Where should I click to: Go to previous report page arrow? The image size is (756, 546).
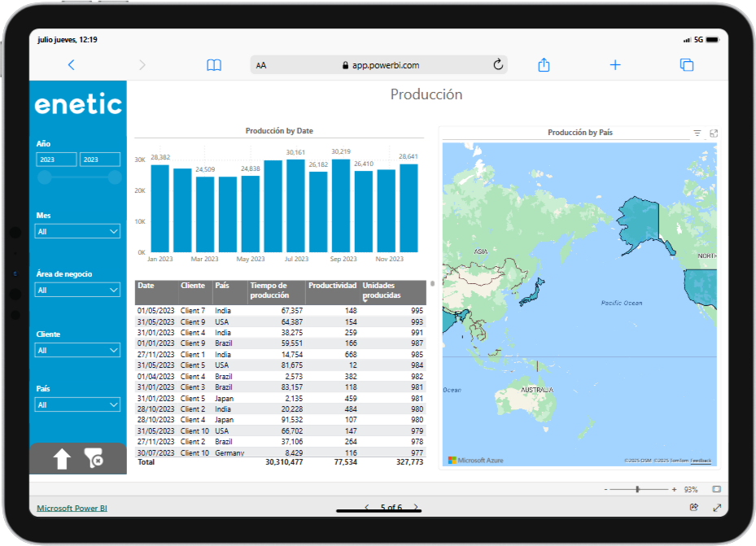(367, 507)
